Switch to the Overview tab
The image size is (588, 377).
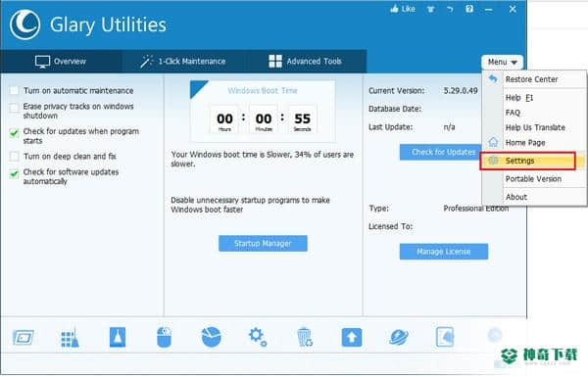click(x=61, y=61)
